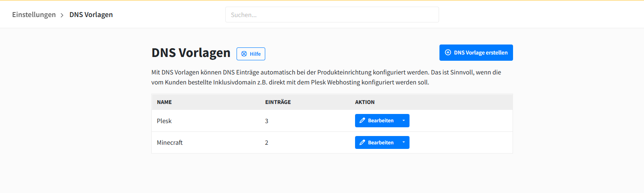Screen dimensions: 644x193
Task: Select the DNS Vorlagen breadcrumb item
Action: point(91,15)
